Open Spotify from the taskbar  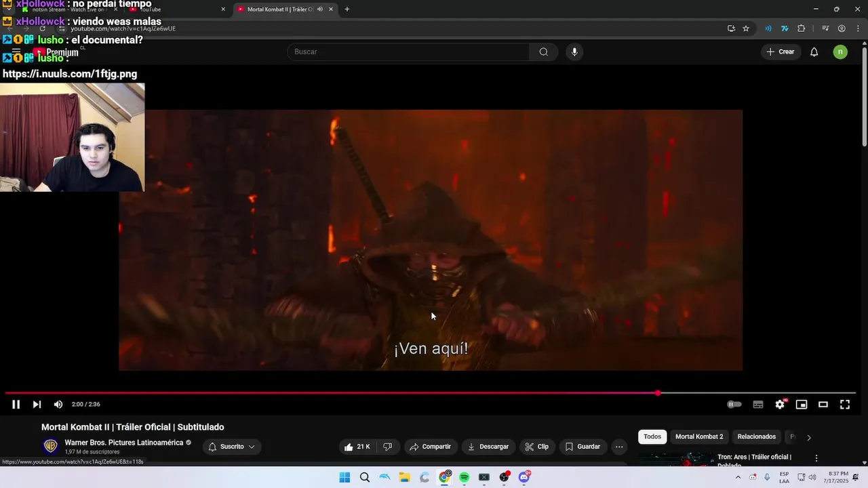coord(465,477)
